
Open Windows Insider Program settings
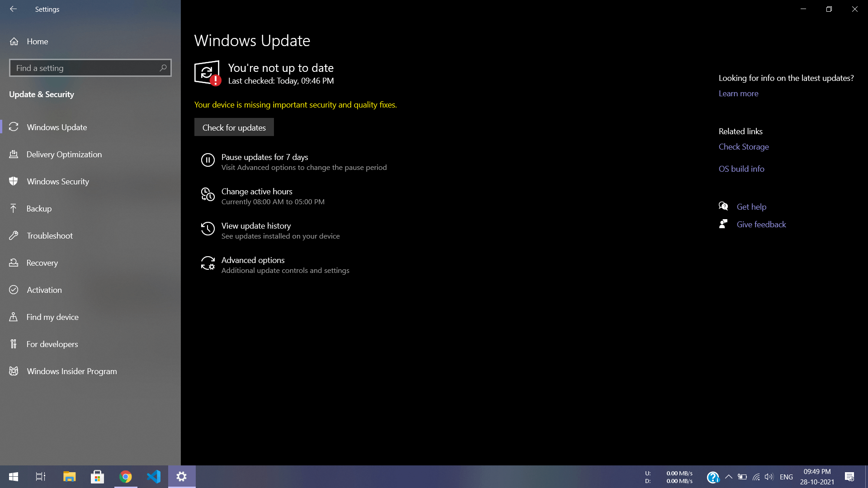pyautogui.click(x=90, y=371)
